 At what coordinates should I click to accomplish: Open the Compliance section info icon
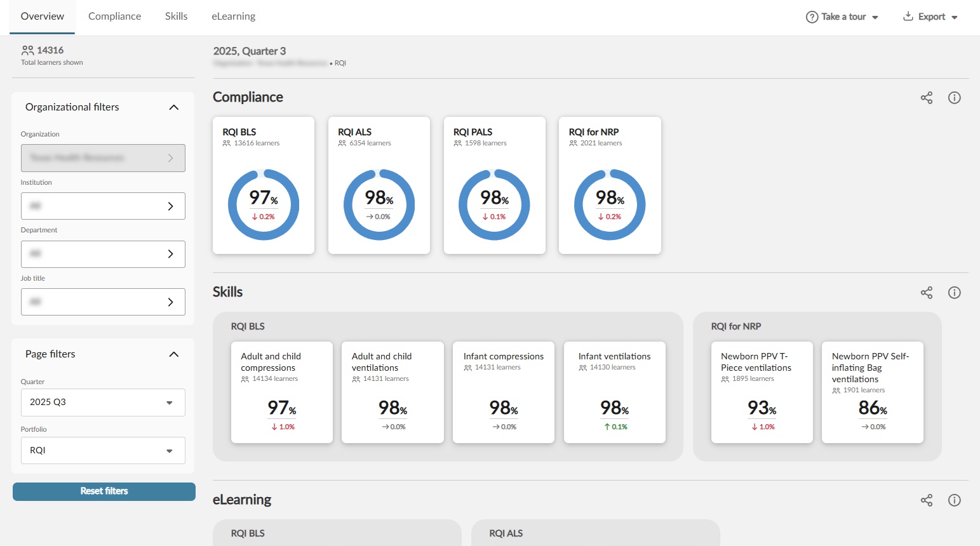(954, 98)
